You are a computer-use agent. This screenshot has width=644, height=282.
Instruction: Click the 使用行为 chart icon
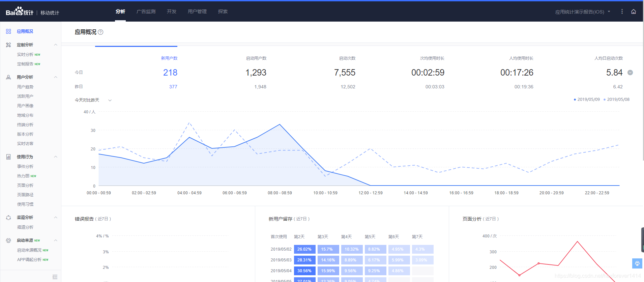click(x=8, y=157)
